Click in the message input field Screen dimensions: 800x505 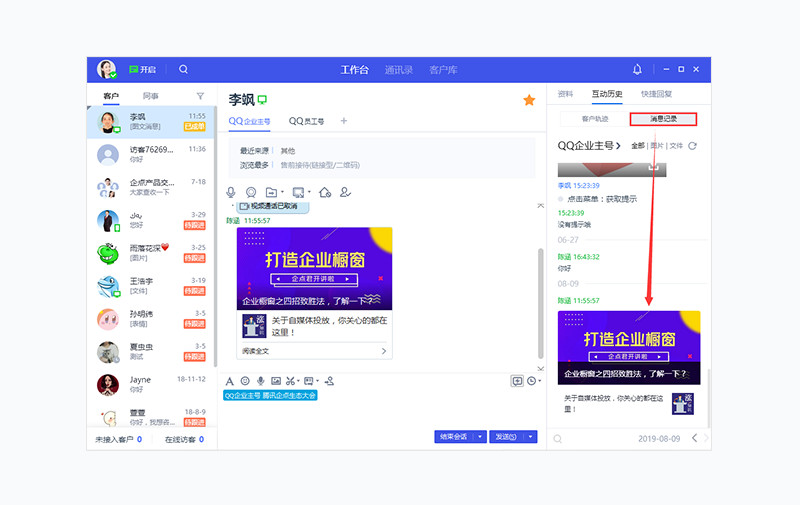point(380,413)
